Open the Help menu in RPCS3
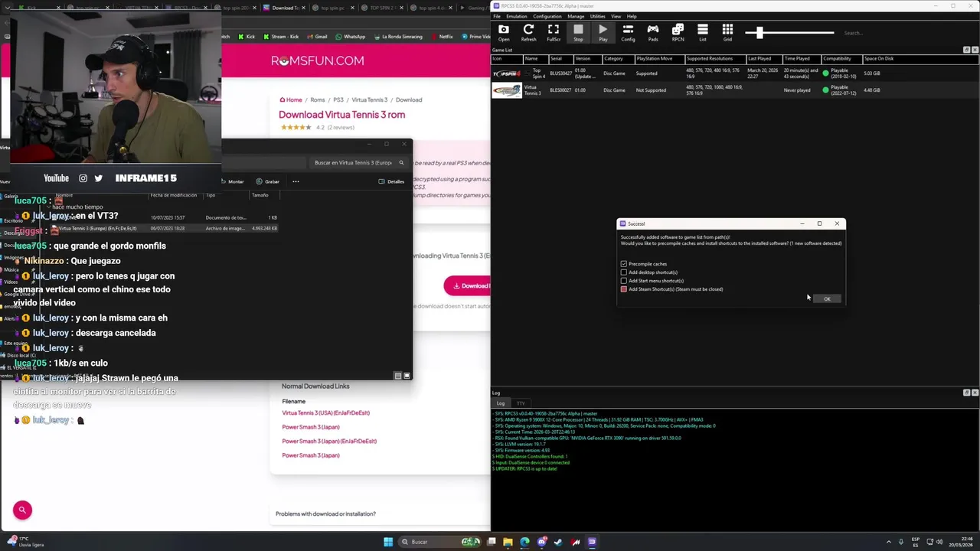This screenshot has width=980, height=551. 632,16
